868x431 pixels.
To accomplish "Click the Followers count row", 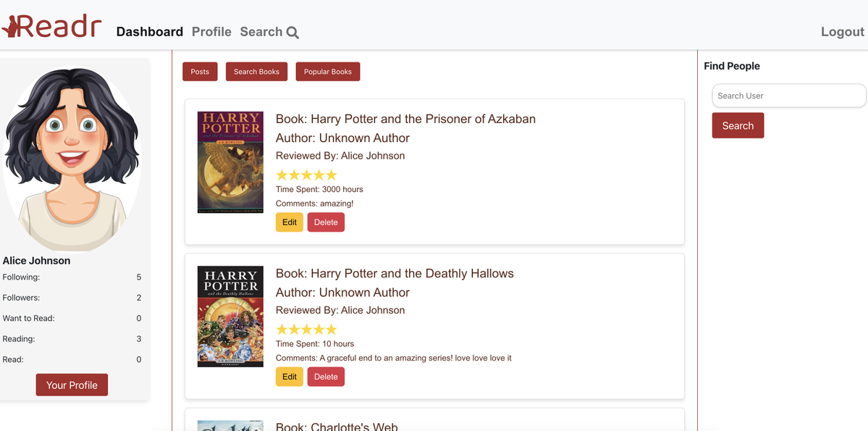I will tap(72, 298).
